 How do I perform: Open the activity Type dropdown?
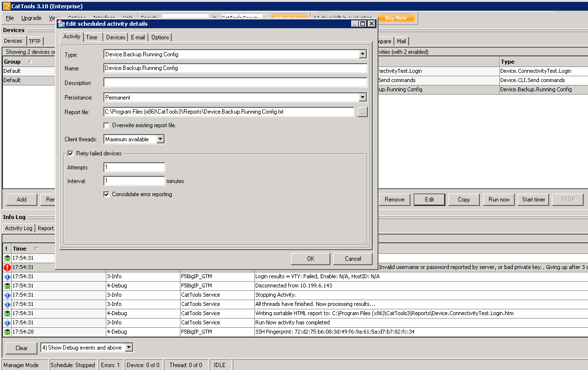tap(362, 54)
